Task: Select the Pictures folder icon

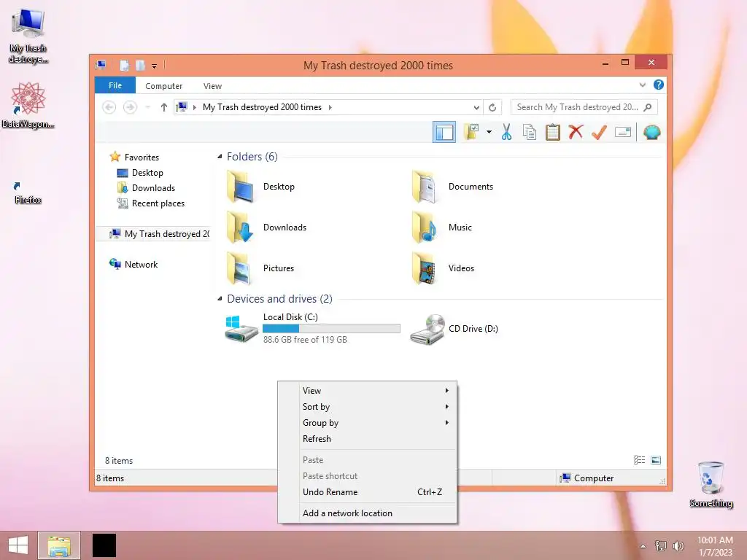Action: point(239,268)
